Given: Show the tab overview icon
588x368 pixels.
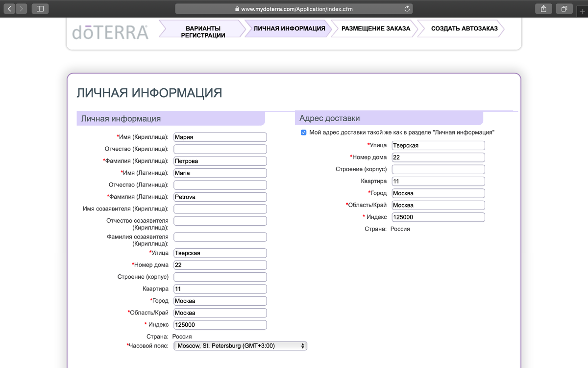Looking at the screenshot, I should pyautogui.click(x=564, y=8).
